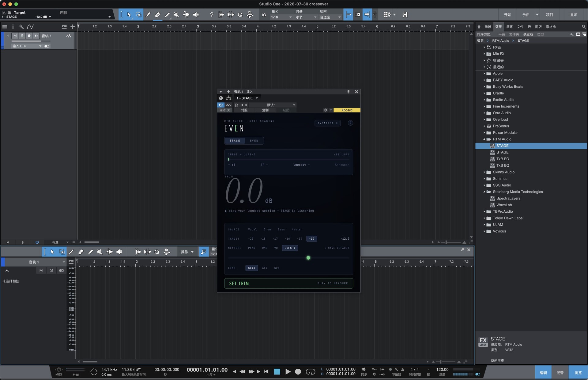Click the browser search magnifier icon
The height and width of the screenshot is (380, 588).
[584, 27]
